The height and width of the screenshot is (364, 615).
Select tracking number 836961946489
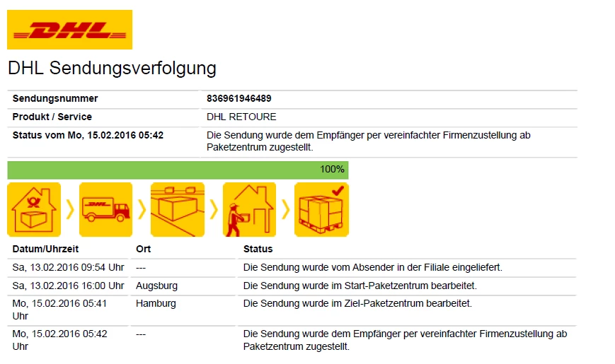tap(239, 98)
